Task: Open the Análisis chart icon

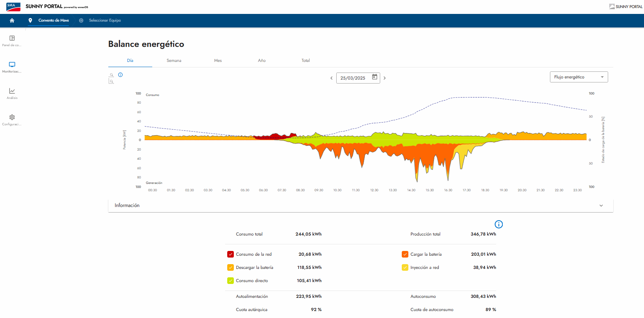Action: 12,91
